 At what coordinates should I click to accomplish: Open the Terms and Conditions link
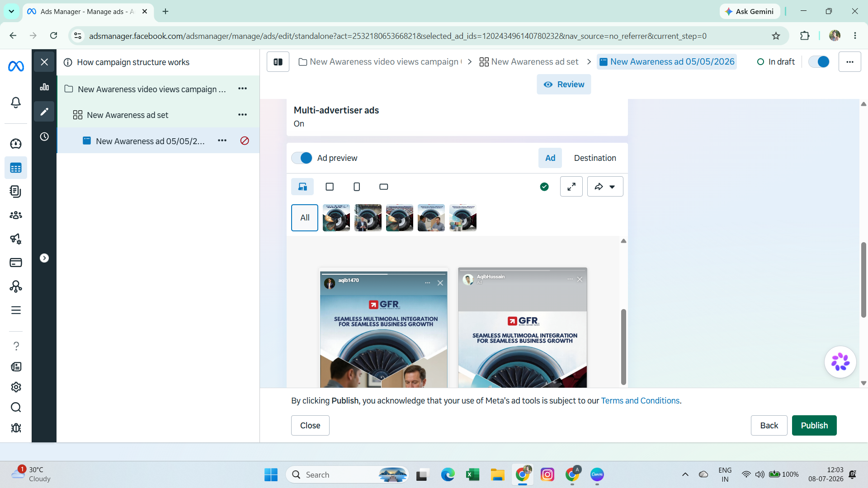click(640, 401)
